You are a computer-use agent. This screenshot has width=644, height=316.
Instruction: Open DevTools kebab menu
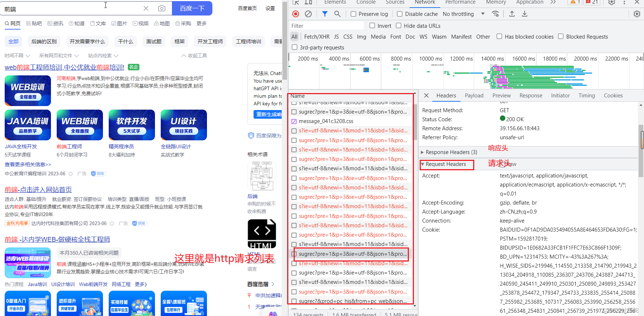click(624, 2)
